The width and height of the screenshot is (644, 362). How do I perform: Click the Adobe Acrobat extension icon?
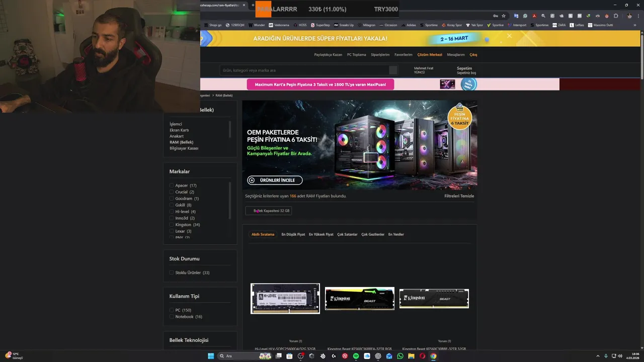point(534,16)
